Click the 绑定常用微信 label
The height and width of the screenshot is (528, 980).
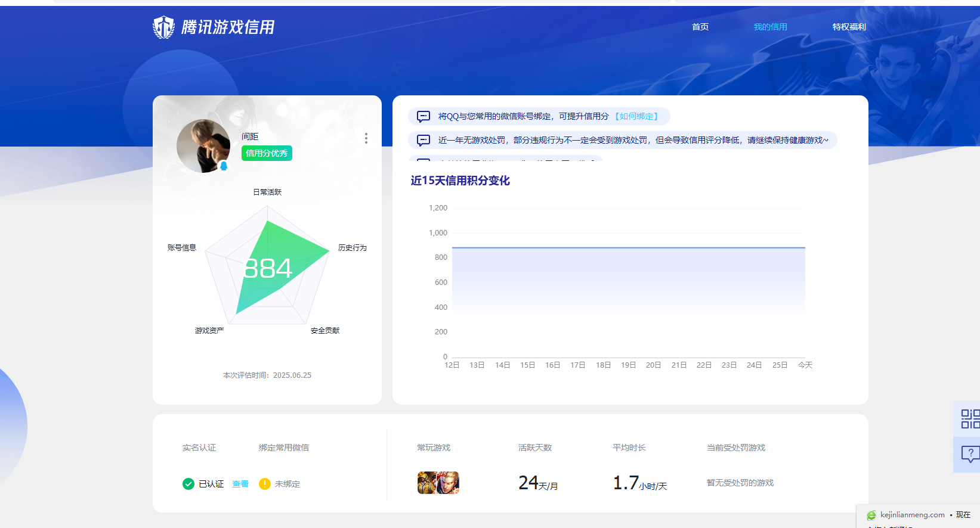(x=284, y=448)
